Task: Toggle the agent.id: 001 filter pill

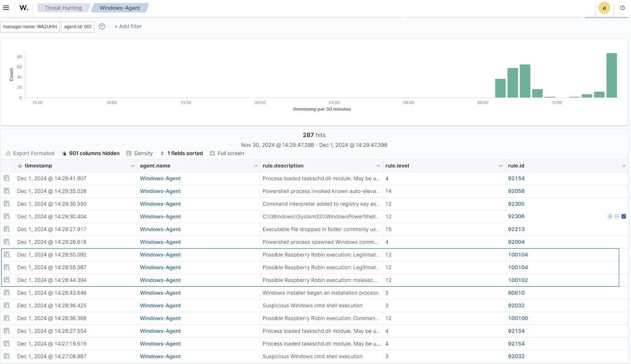Action: (78, 27)
